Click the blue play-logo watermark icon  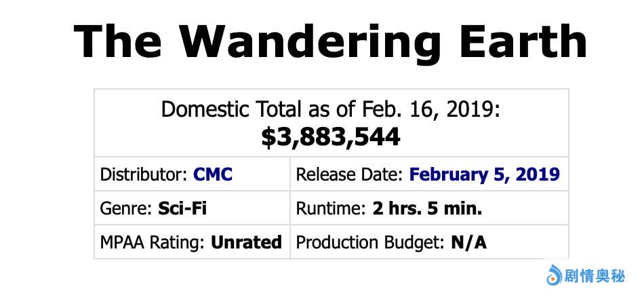(x=554, y=276)
